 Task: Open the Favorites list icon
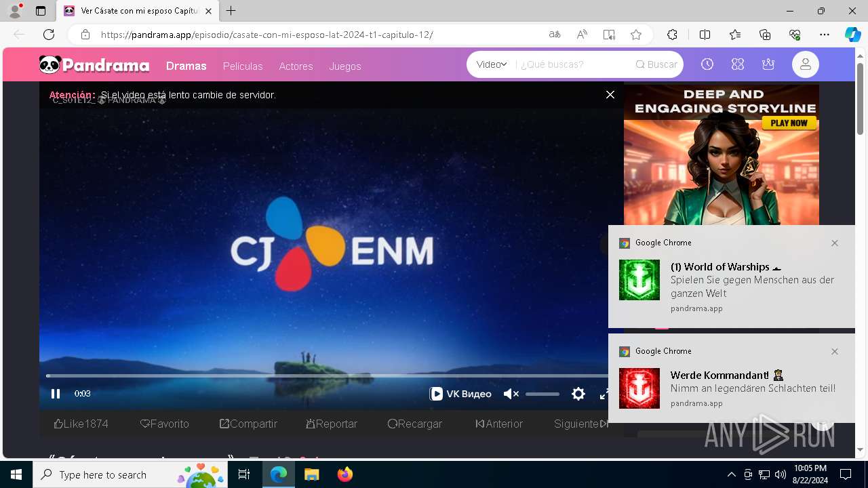click(735, 35)
